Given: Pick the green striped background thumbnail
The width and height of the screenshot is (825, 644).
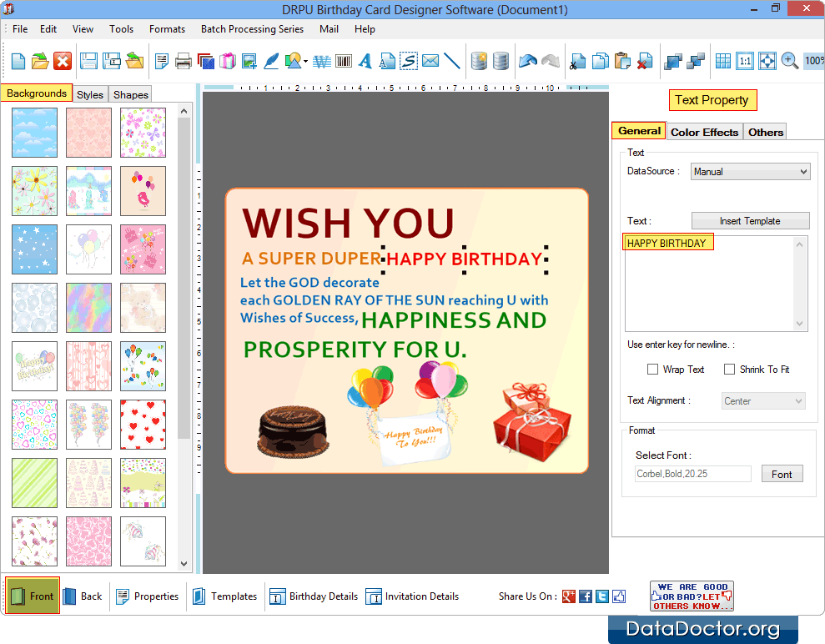Looking at the screenshot, I should (x=35, y=483).
